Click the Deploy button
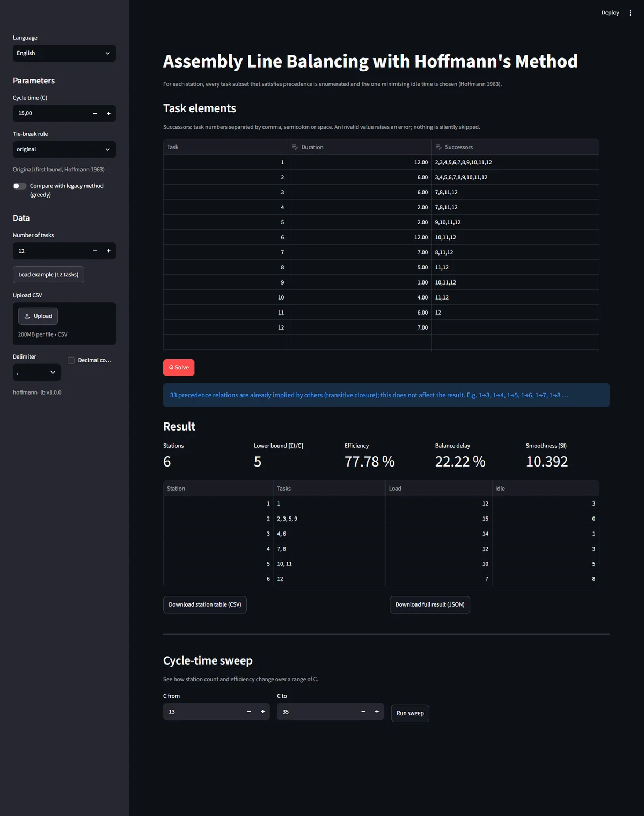The width and height of the screenshot is (644, 816). pyautogui.click(x=610, y=13)
